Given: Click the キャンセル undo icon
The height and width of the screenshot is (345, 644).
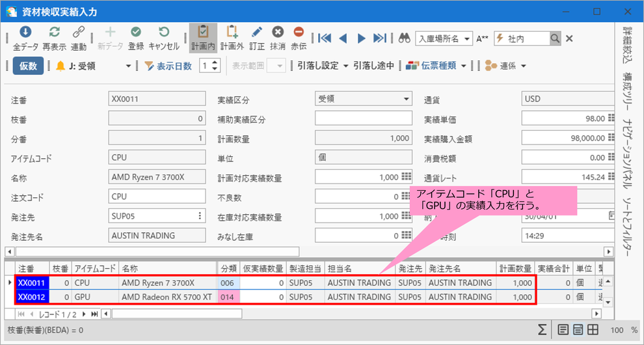Looking at the screenshot, I should 164,33.
